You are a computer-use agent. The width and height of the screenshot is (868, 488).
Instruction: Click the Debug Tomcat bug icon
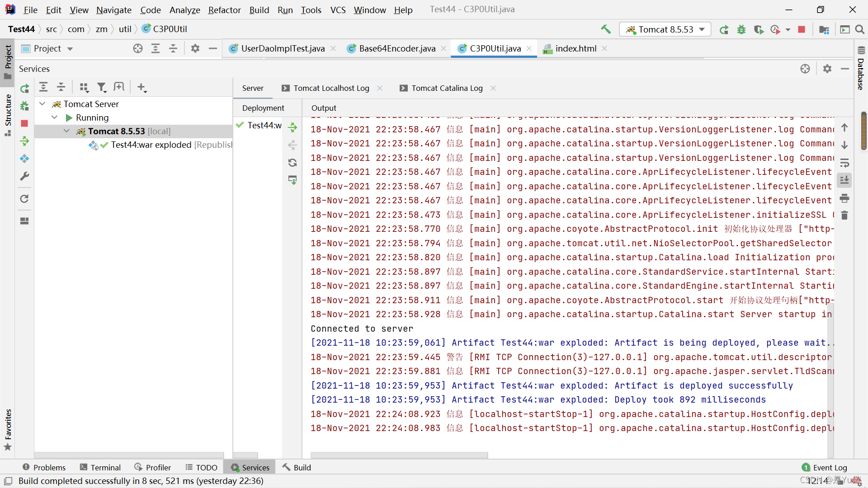click(x=741, y=29)
